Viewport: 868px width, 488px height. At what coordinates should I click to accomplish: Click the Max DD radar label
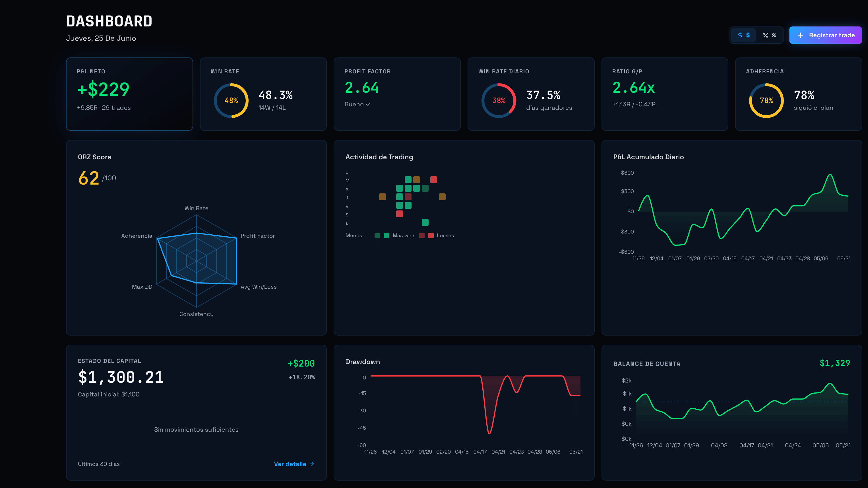click(142, 287)
